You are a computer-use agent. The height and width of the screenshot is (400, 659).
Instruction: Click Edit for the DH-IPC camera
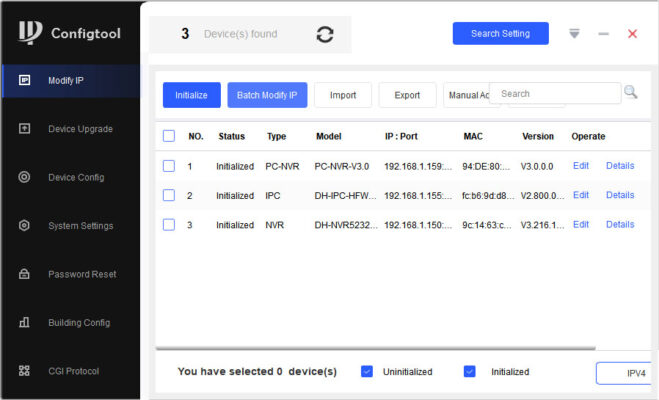coord(581,195)
